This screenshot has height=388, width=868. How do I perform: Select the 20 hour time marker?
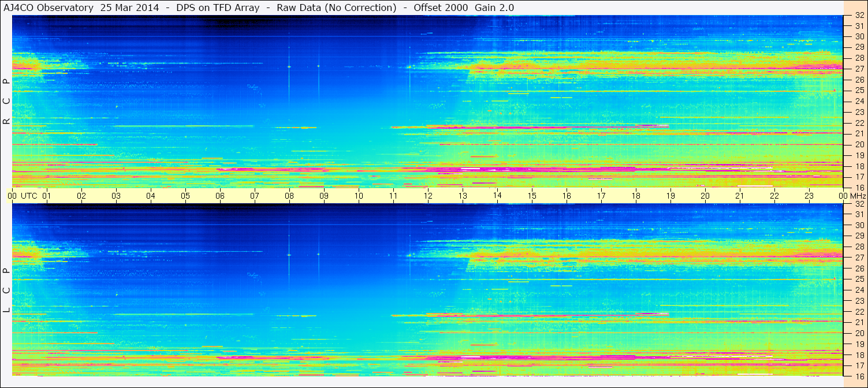[705, 196]
